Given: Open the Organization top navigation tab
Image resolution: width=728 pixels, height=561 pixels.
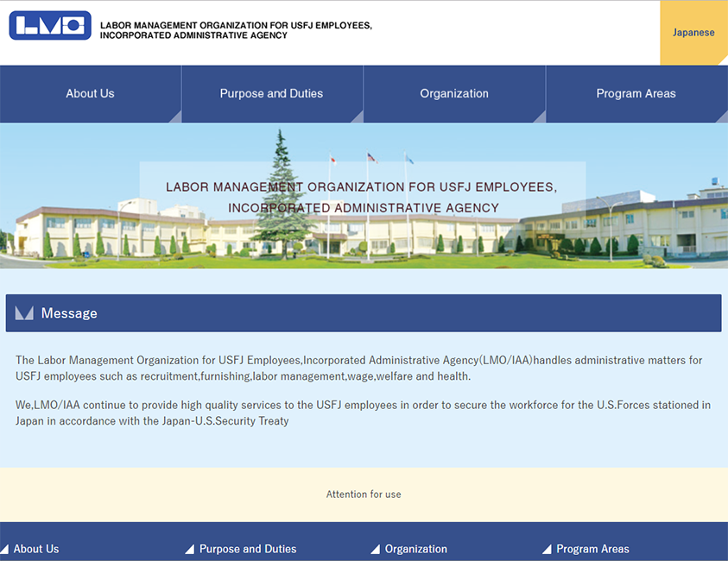Looking at the screenshot, I should click(x=454, y=94).
